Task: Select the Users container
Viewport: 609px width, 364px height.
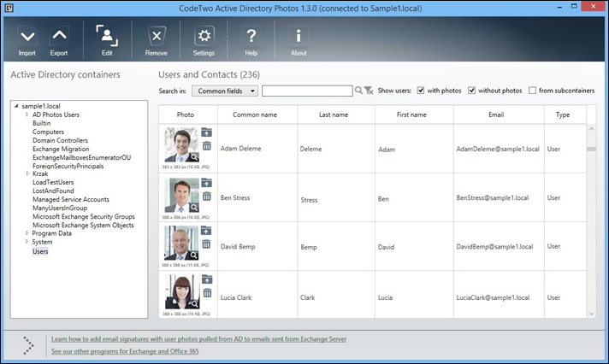Action: (x=40, y=251)
